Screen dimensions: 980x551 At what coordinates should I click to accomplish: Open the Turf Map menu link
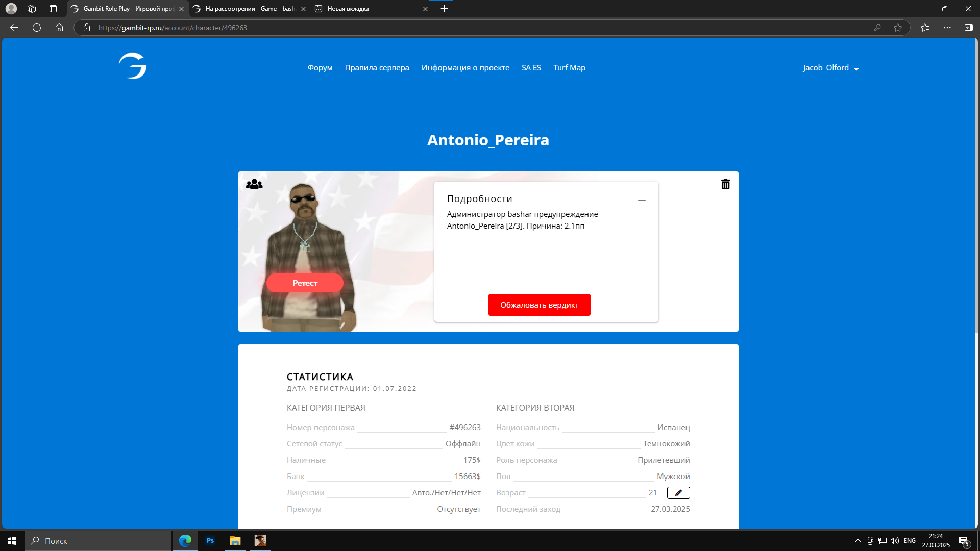569,68
